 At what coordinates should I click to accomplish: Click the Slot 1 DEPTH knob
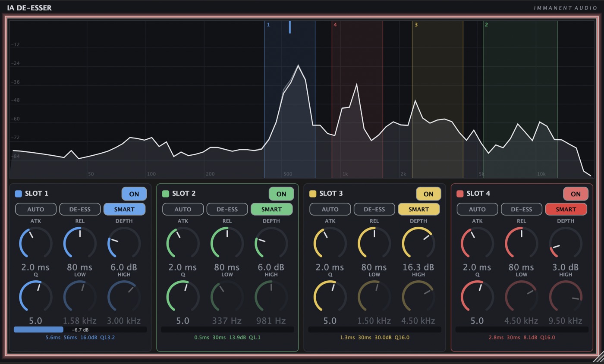(124, 243)
